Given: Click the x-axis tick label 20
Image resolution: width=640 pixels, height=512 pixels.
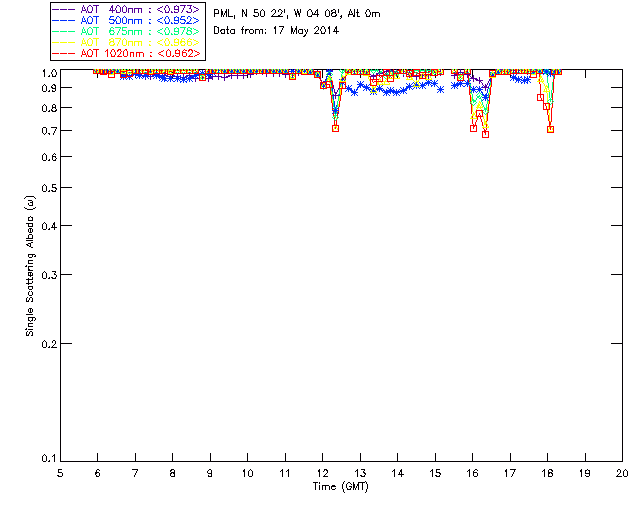Looking at the screenshot, I should point(622,473).
